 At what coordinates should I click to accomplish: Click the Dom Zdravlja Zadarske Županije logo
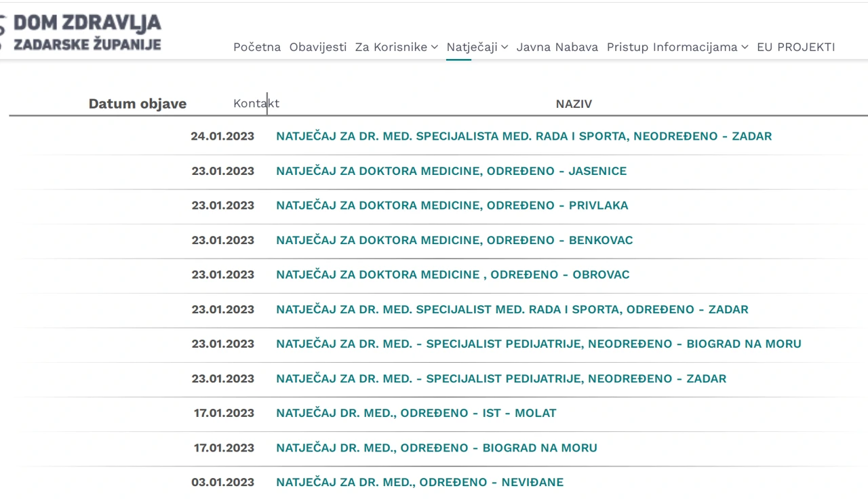click(81, 33)
